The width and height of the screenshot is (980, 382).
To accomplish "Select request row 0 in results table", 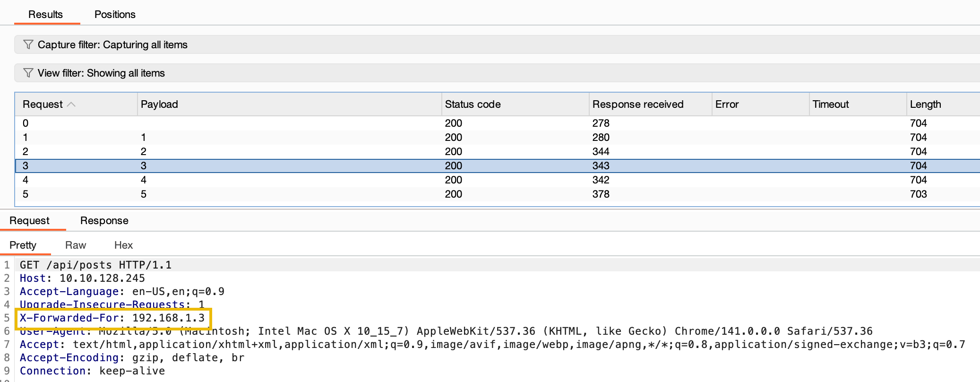I will [x=498, y=123].
